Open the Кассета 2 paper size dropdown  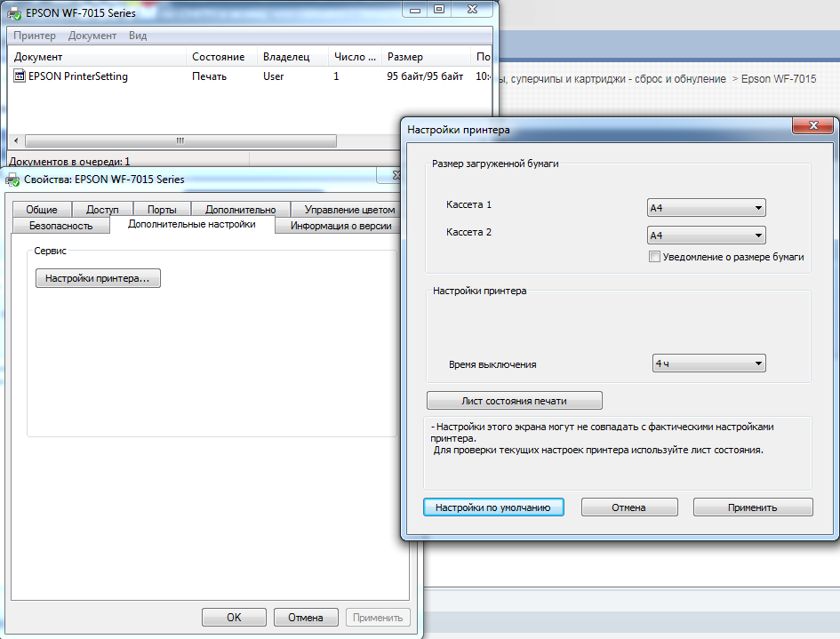pyautogui.click(x=706, y=236)
